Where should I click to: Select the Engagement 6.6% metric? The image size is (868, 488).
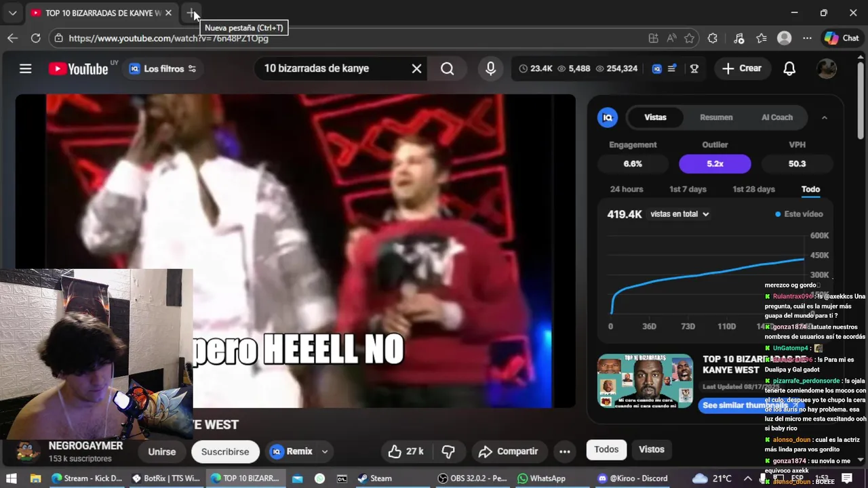tap(633, 163)
